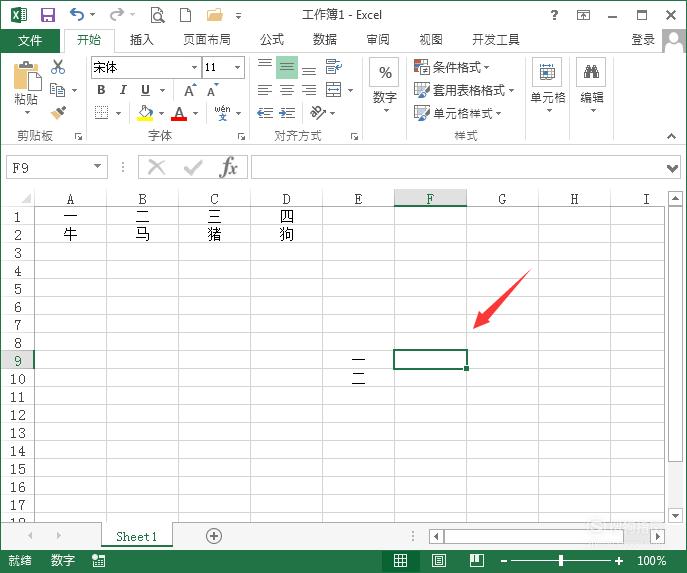Screen dimensions: 687x573
Task: Show phonetic guide wén icon
Action: tap(223, 113)
